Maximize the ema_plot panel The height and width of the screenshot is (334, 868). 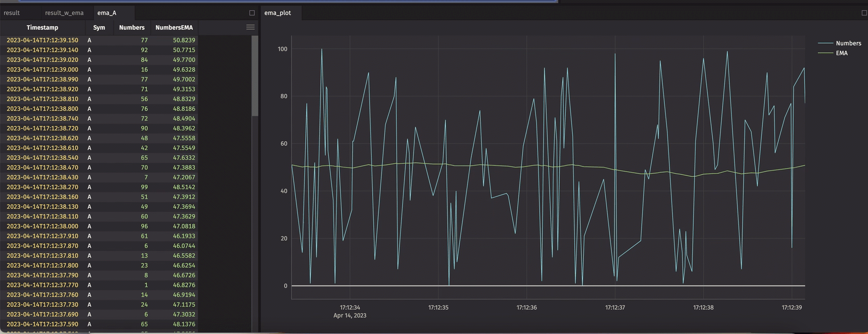click(864, 13)
